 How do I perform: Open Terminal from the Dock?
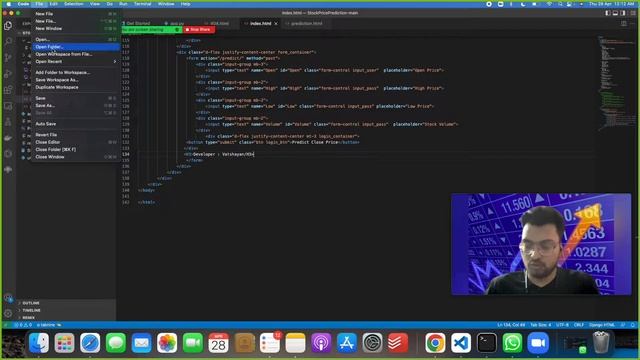click(x=487, y=343)
